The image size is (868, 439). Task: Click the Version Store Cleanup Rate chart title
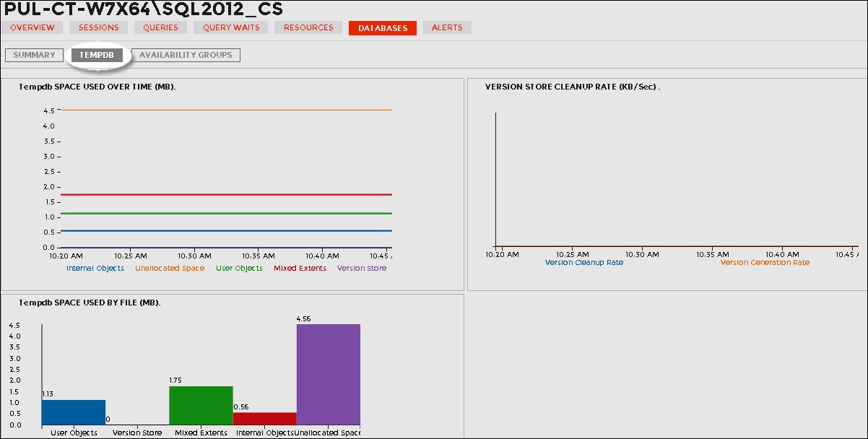pyautogui.click(x=573, y=87)
